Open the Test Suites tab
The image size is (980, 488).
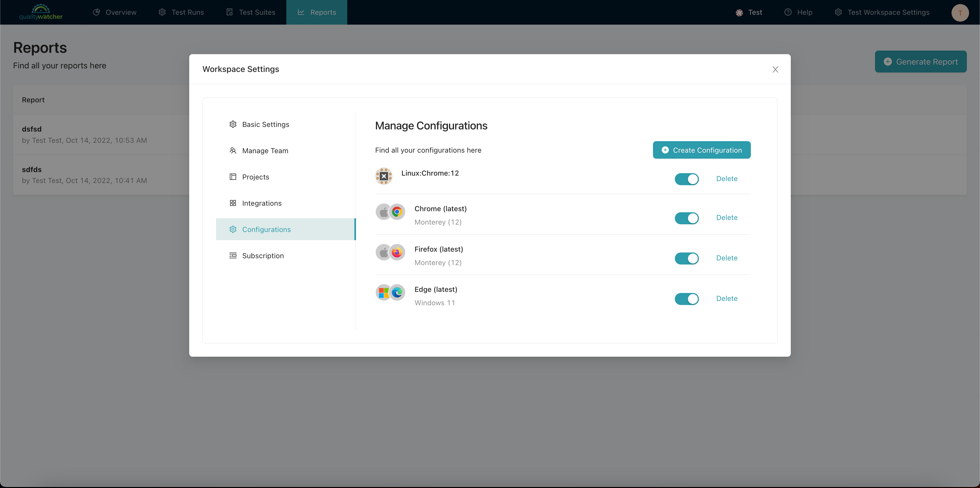[x=250, y=12]
